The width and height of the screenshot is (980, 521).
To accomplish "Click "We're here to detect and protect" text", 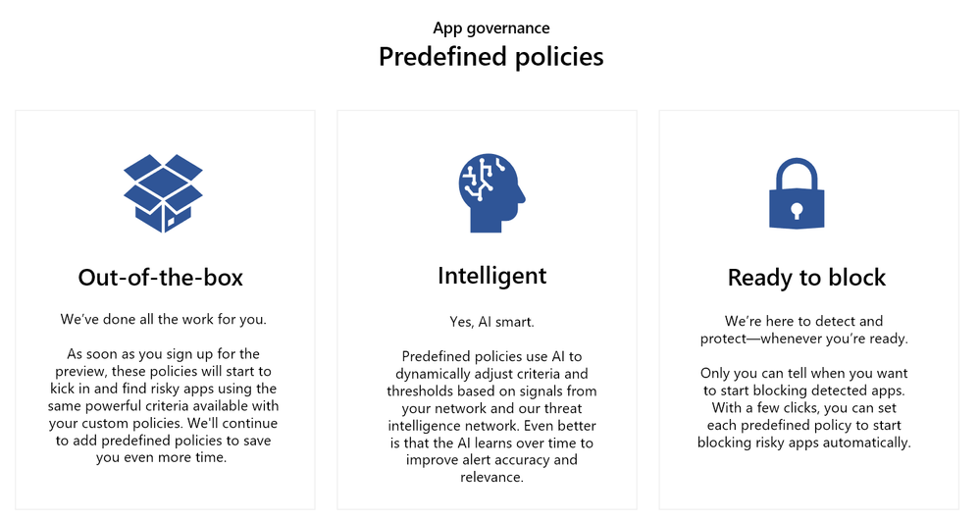I will pos(803,331).
